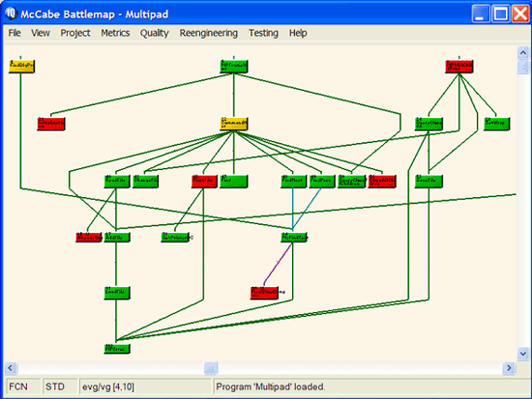The height and width of the screenshot is (399, 532).
Task: Click the FCN status bar pane
Action: (23, 386)
